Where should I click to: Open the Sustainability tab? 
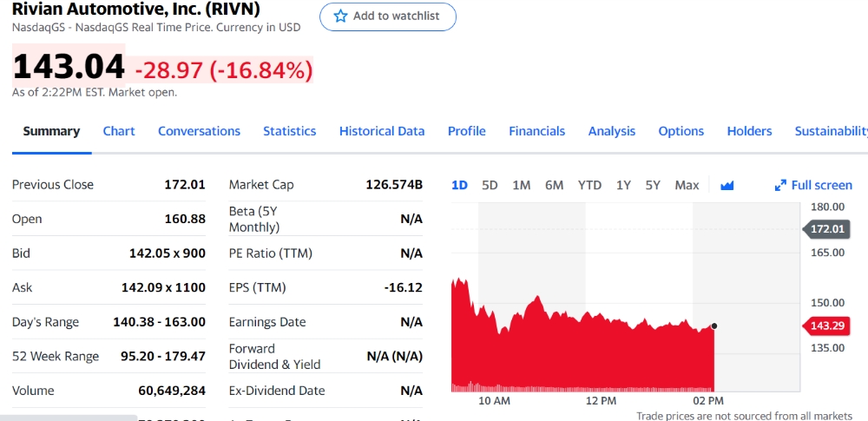pyautogui.click(x=831, y=131)
